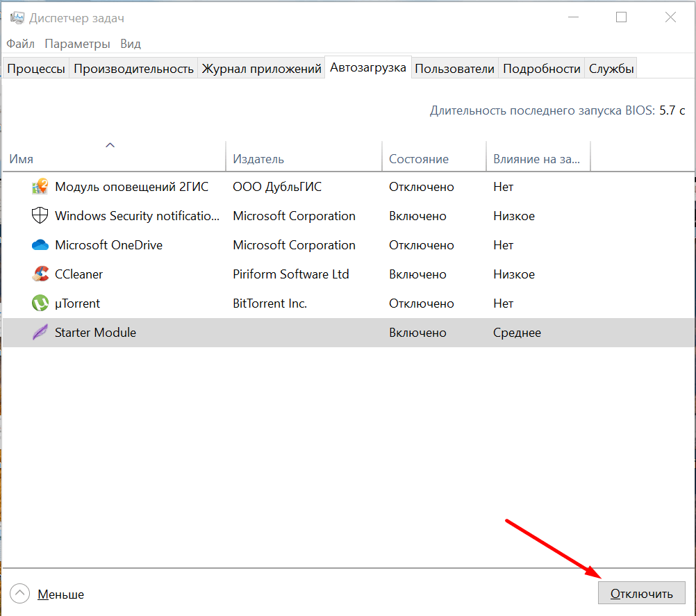The height and width of the screenshot is (616, 696).
Task: Switch to the Производительность tab
Action: click(x=133, y=68)
